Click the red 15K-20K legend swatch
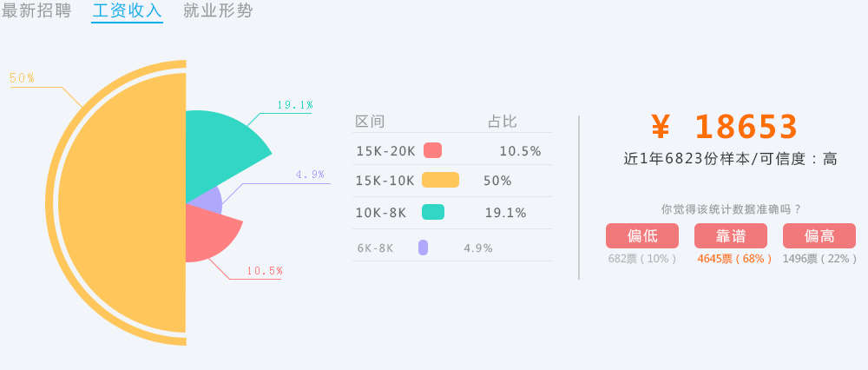This screenshot has width=868, height=370. 432,150
